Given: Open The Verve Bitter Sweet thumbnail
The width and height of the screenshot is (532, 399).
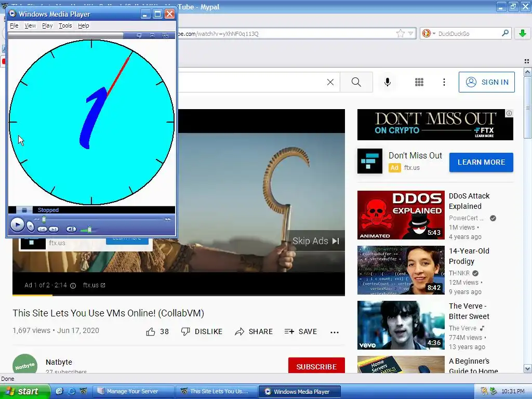Looking at the screenshot, I should click(x=401, y=325).
